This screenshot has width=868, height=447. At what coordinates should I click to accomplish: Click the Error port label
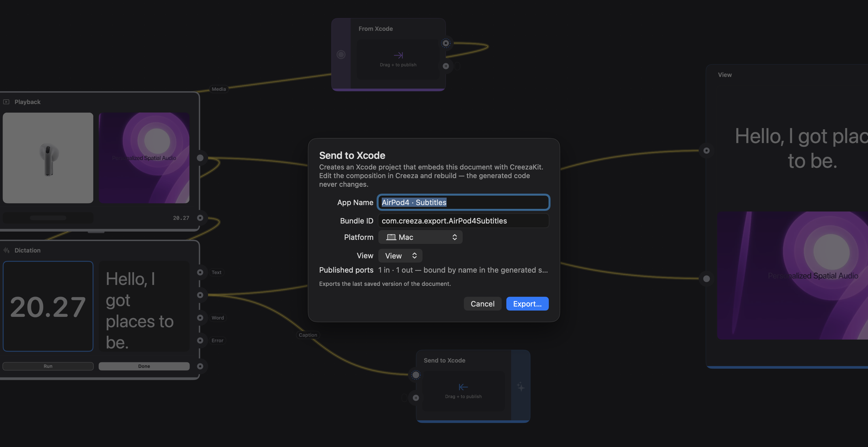(217, 340)
